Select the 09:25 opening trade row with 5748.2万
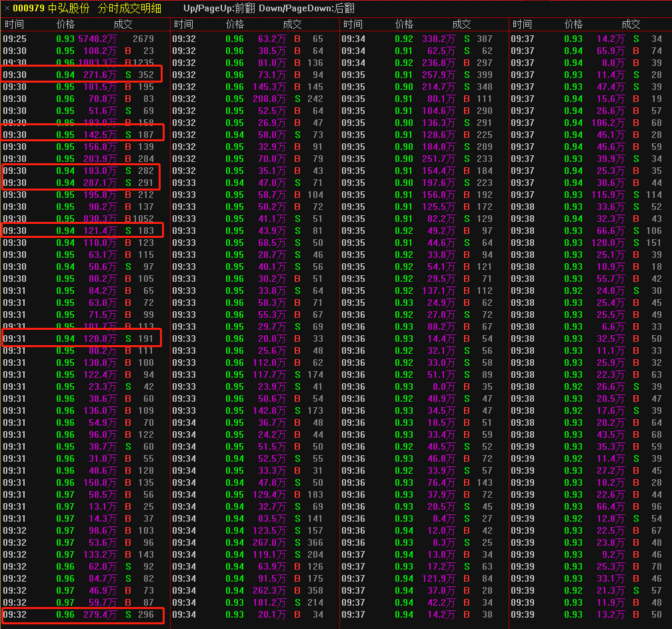The image size is (672, 629). pos(85,39)
